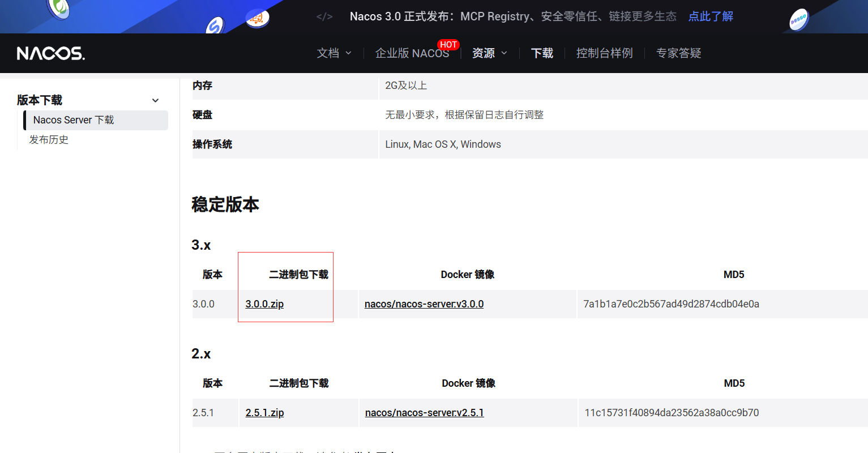Click the NACOS logo in header
The width and height of the screenshot is (868, 453).
point(51,53)
